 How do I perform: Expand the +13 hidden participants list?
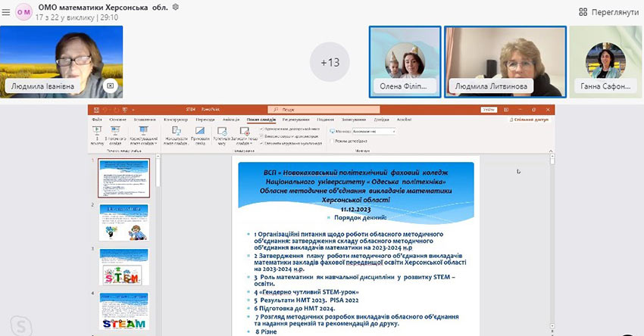pos(330,62)
